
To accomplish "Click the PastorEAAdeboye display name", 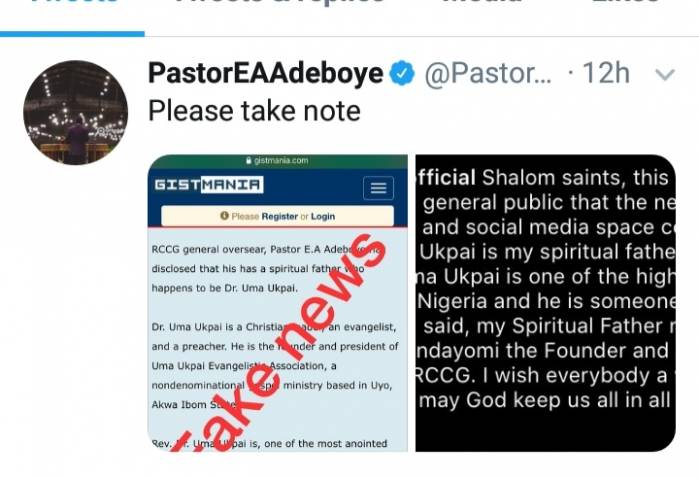I will (x=266, y=73).
